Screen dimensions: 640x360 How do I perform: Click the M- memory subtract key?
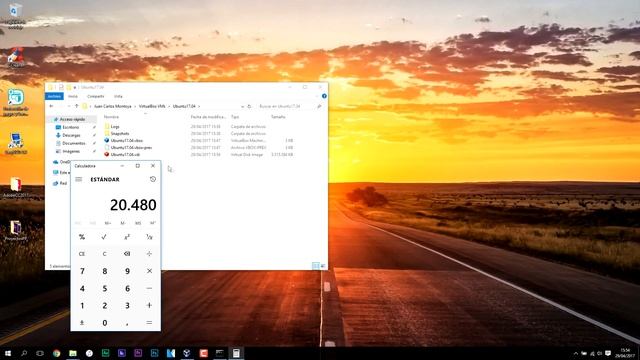123,223
